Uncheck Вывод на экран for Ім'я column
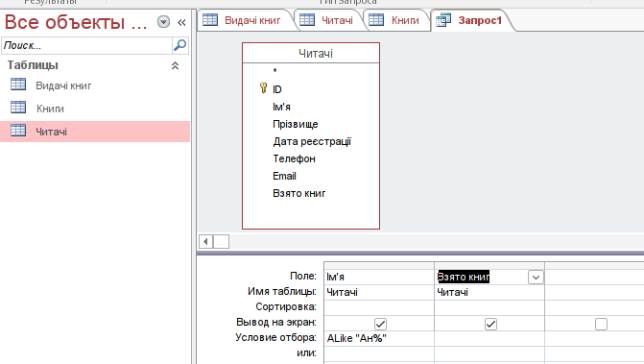644x364 pixels. pyautogui.click(x=380, y=325)
